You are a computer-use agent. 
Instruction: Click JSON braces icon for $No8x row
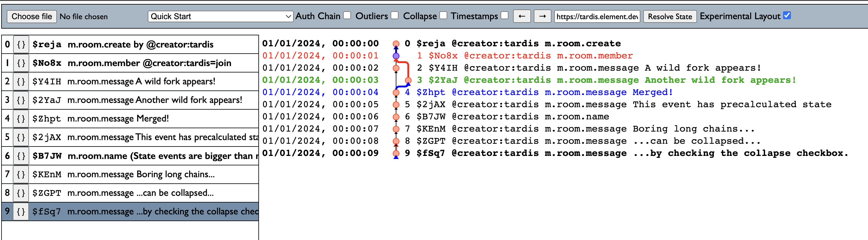click(x=21, y=63)
